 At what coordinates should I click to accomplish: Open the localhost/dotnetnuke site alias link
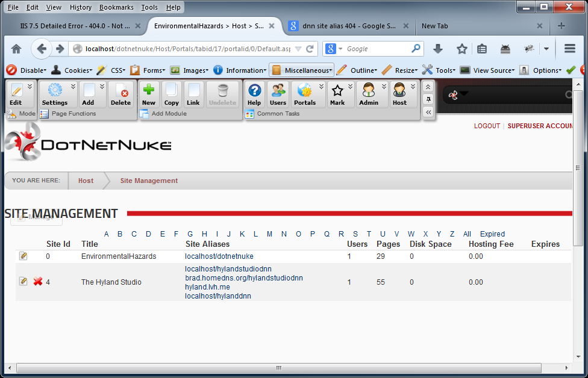(219, 256)
